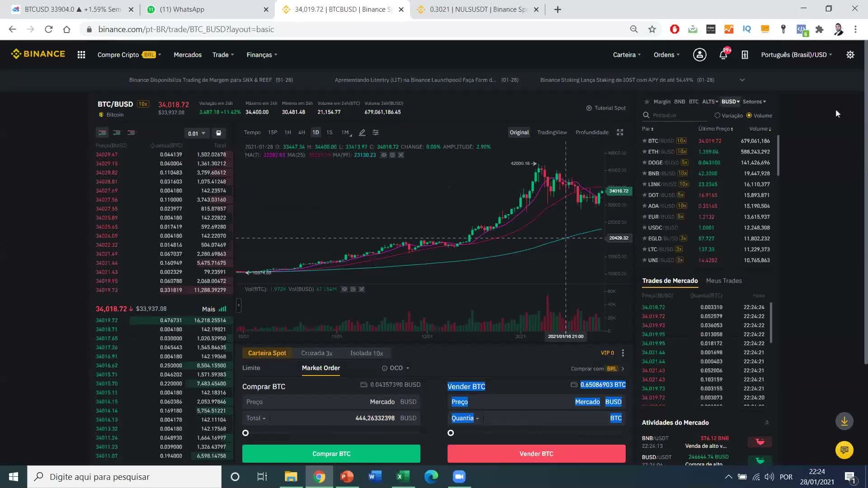Open the Binance apps grid menu
Screen dimensions: 868x488
pyautogui.click(x=81, y=55)
